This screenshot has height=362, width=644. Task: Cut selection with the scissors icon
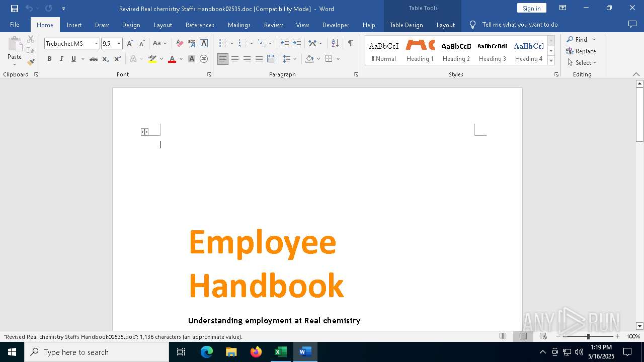click(x=31, y=39)
